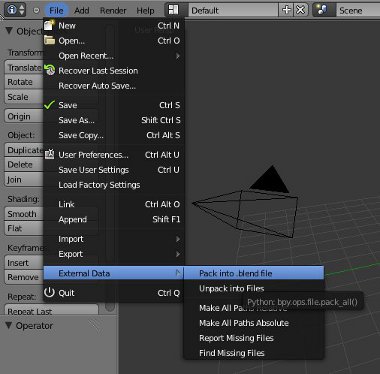Collapse the Object Tools panel triangle

coord(9,31)
